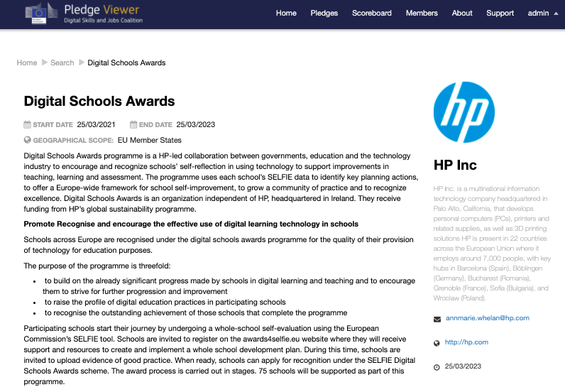Click the annmarie.whelan@hp.com email link

click(x=488, y=318)
